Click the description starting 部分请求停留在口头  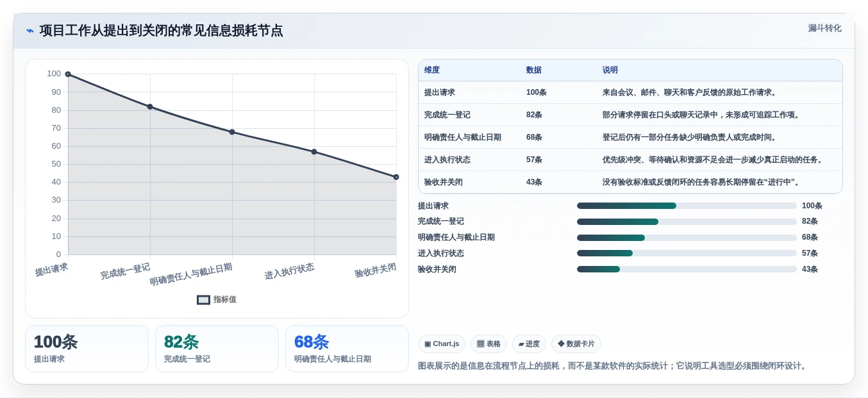(x=703, y=115)
